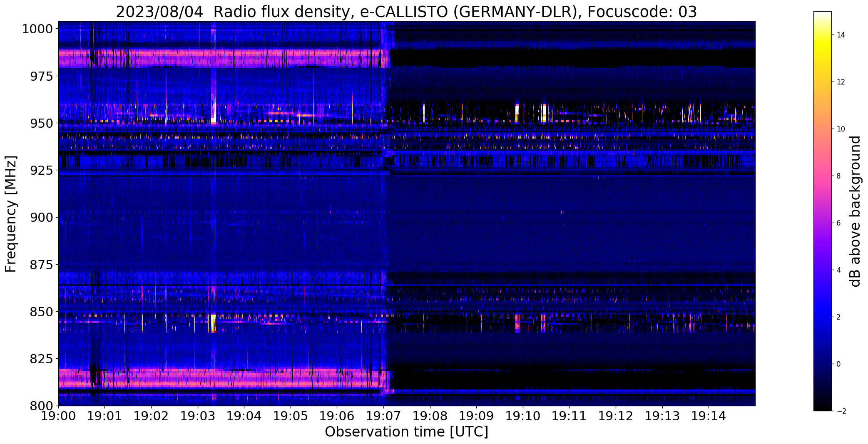Click the 19:02 time tick label

click(151, 416)
